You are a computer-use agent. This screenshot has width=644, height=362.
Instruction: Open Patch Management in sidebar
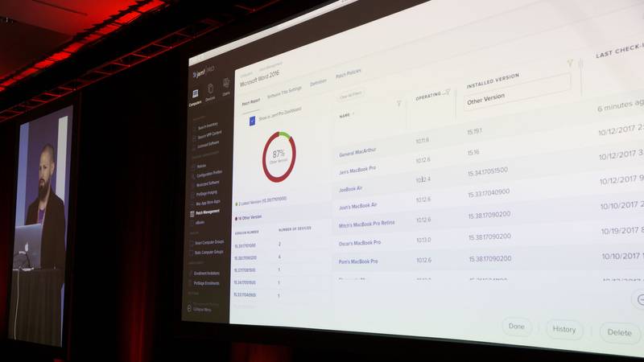[208, 212]
